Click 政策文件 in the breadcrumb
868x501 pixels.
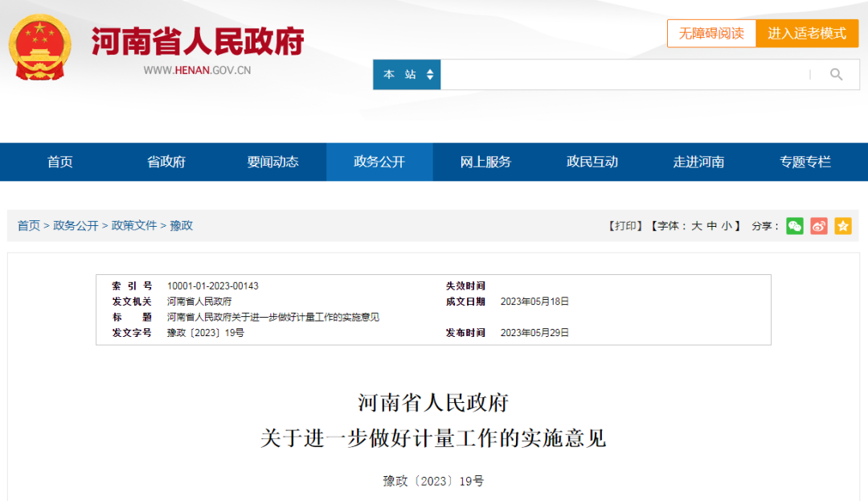click(x=134, y=226)
